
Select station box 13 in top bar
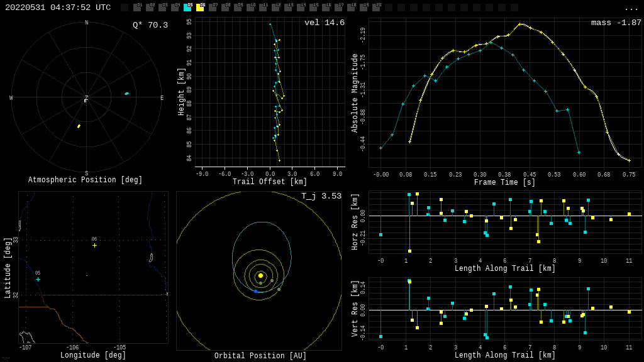pos(288,8)
